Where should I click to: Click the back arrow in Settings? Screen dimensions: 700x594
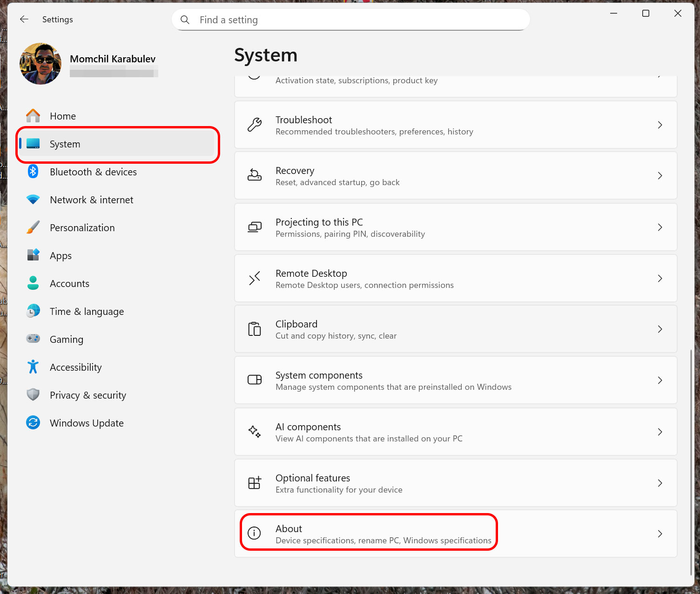(24, 19)
